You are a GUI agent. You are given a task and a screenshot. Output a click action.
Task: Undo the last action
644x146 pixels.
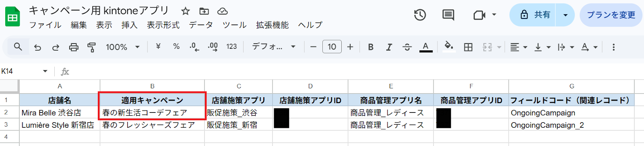click(x=37, y=47)
